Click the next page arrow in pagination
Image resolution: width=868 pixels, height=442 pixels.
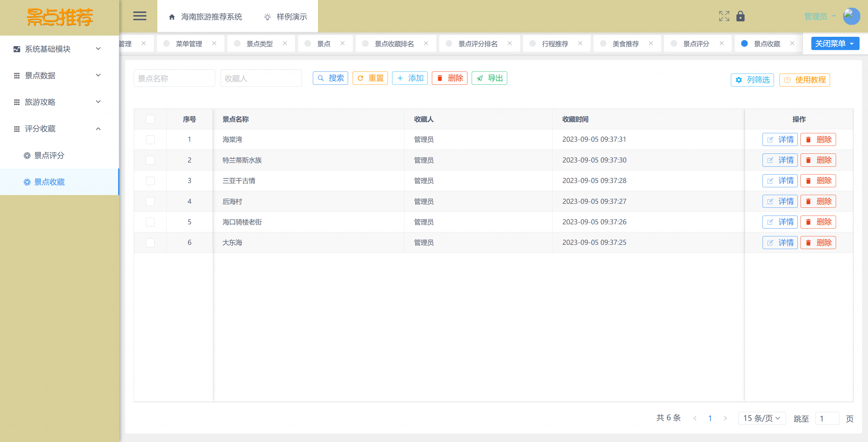(725, 418)
